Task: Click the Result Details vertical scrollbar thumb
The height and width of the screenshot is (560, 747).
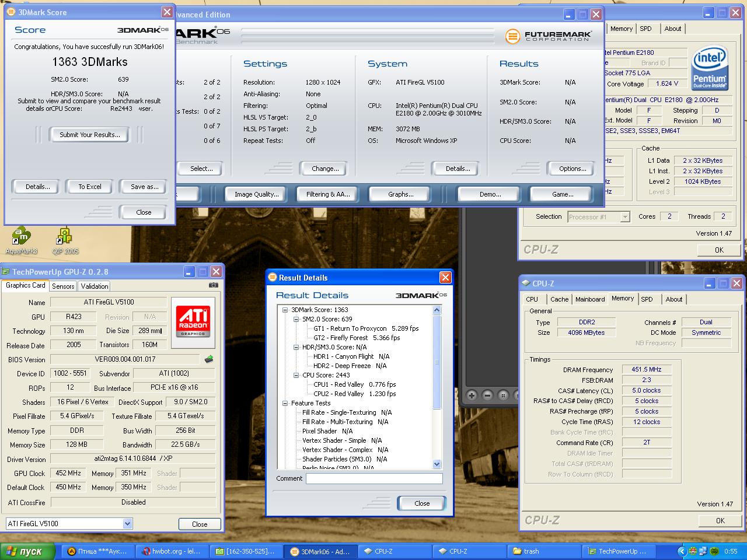Action: point(437,362)
